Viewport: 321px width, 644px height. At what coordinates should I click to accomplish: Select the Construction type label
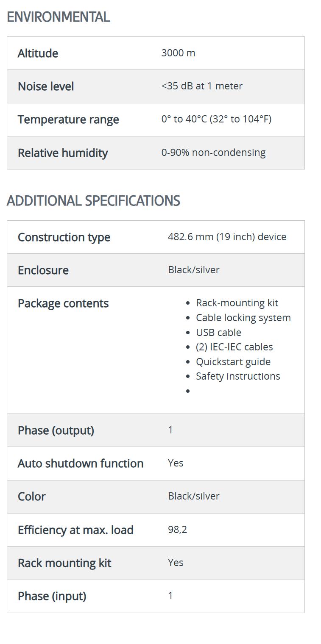coord(64,237)
